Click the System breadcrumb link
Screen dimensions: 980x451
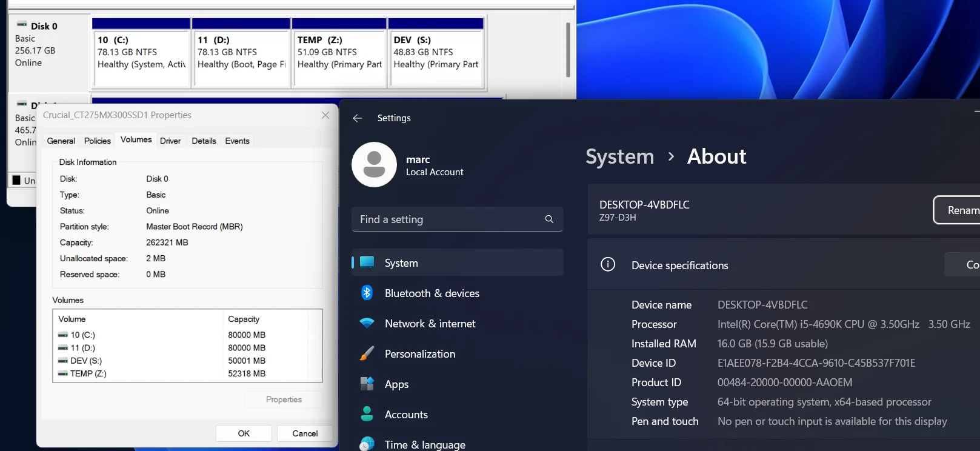[x=619, y=156]
